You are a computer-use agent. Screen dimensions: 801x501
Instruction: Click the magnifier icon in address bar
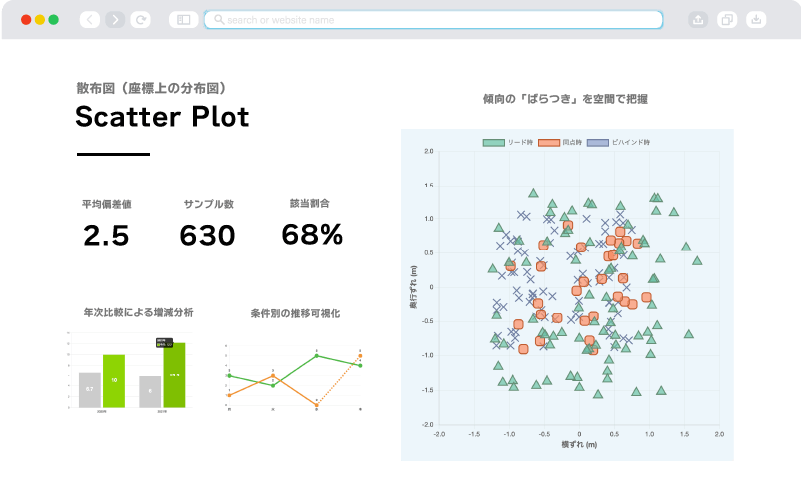tap(218, 19)
